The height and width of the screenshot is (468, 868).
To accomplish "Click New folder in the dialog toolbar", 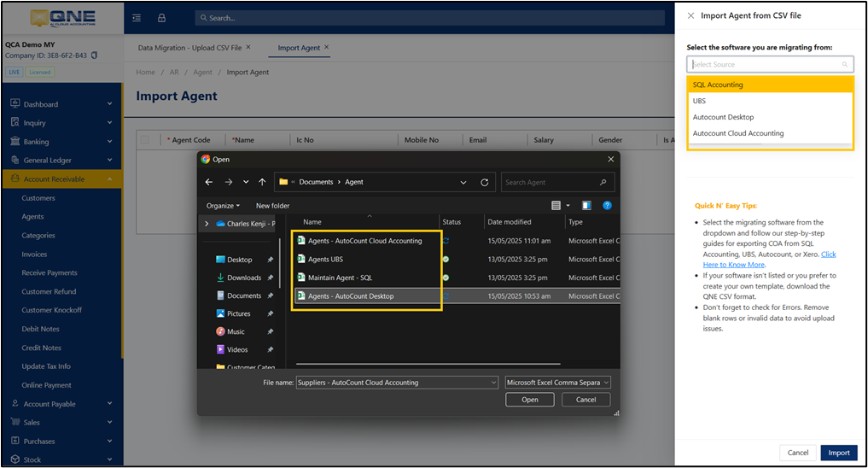I will 272,206.
